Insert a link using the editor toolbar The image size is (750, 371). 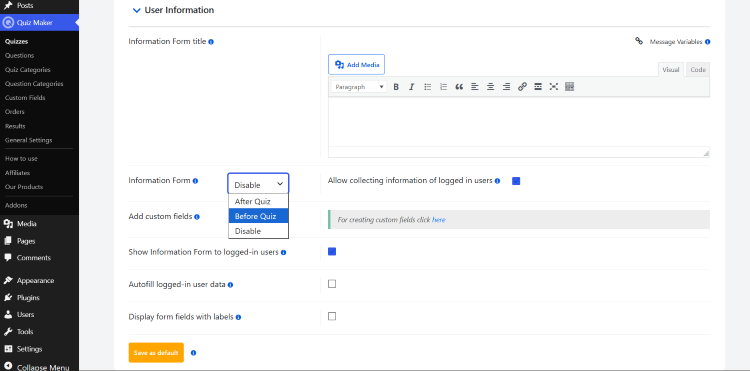point(522,87)
